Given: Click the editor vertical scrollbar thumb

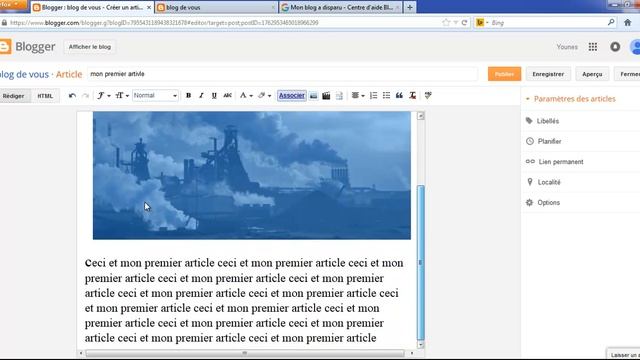Looking at the screenshot, I should [420, 262].
